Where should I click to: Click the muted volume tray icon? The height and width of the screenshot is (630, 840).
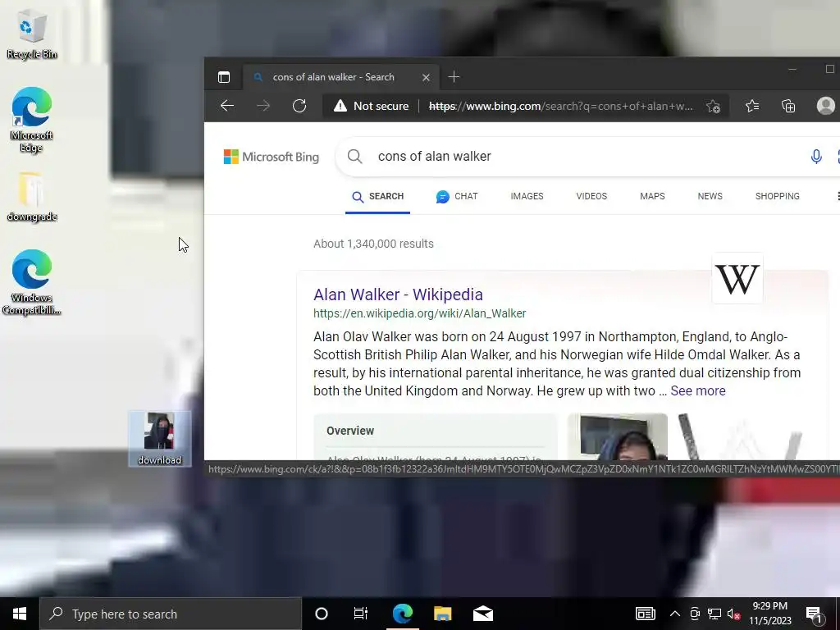[733, 614]
